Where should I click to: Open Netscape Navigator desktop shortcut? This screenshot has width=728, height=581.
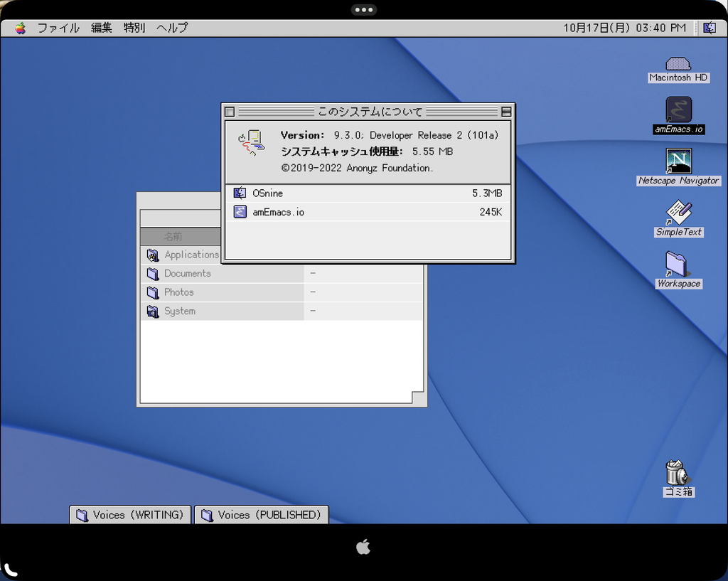[678, 161]
